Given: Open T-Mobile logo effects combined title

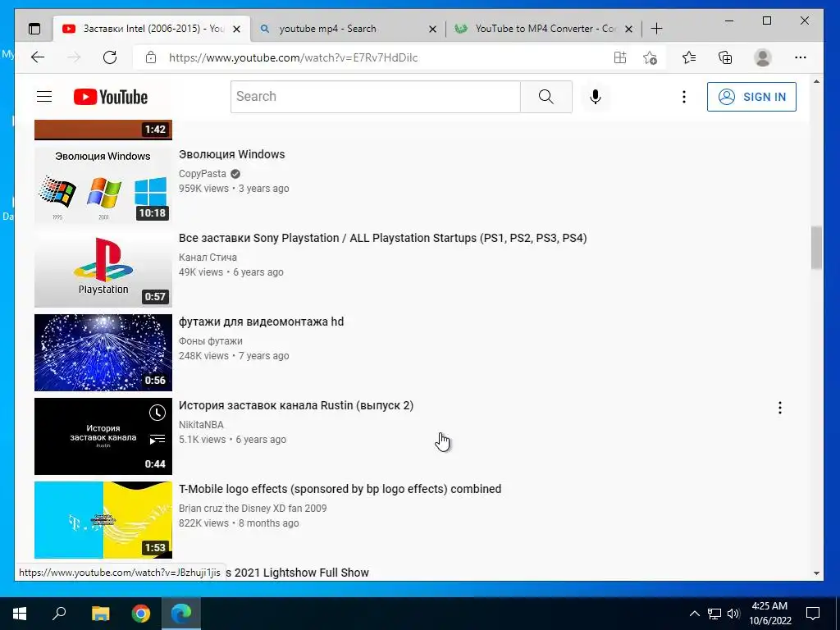Looking at the screenshot, I should [x=340, y=489].
